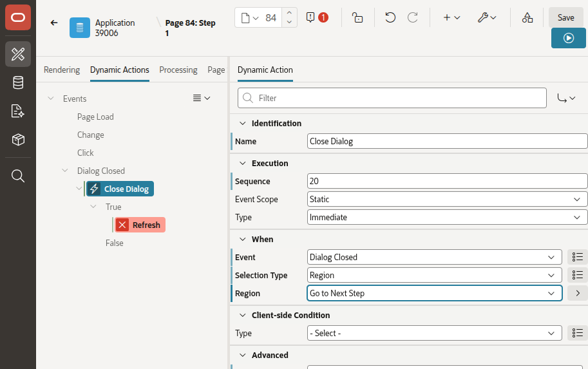The image size is (588, 369).
Task: Select the False branch
Action: (x=115, y=243)
